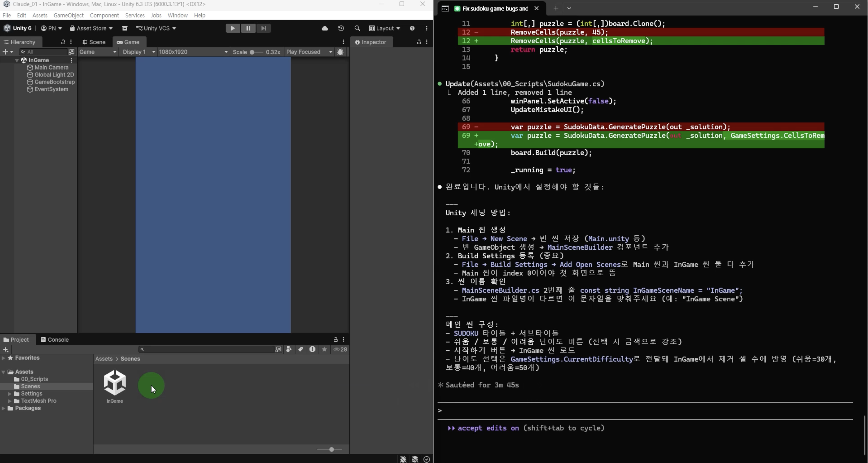This screenshot has width=868, height=463.
Task: Switch to the Scene tab
Action: (94, 42)
